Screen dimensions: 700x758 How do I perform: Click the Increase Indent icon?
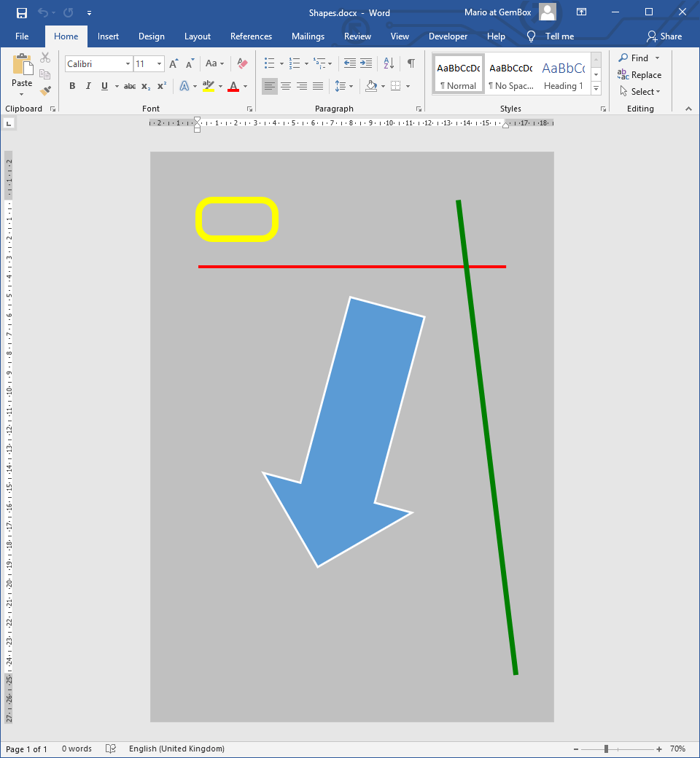click(366, 63)
